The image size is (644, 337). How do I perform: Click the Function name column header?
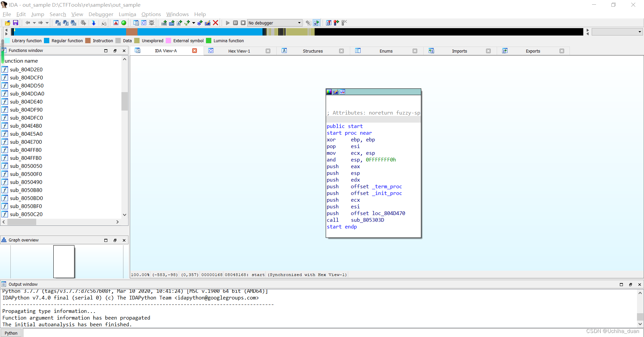click(x=21, y=61)
